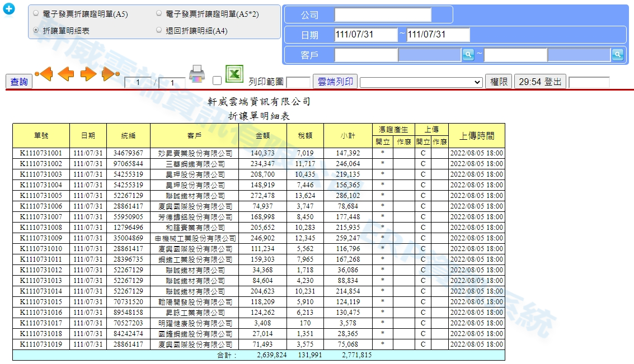The height and width of the screenshot is (364, 634).
Task: Click the 金額 column header
Action: pyautogui.click(x=263, y=135)
